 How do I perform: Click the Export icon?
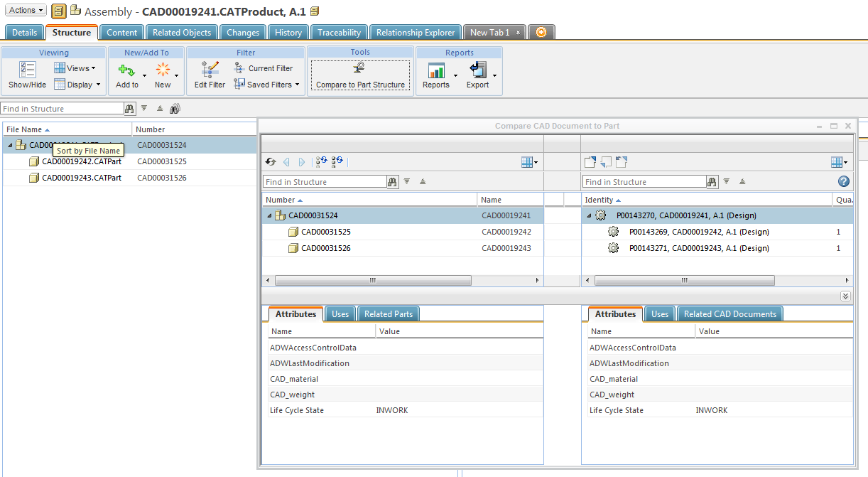(477, 70)
